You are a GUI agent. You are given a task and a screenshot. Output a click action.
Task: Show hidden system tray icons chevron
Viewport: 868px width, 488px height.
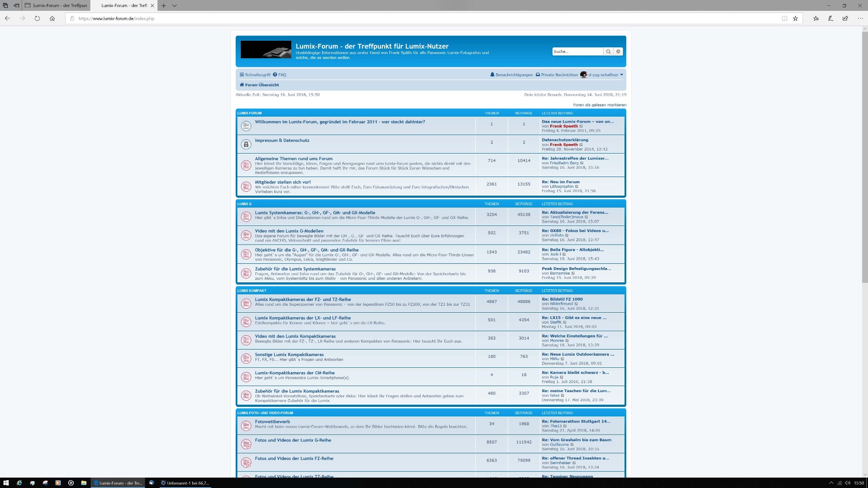(831, 483)
